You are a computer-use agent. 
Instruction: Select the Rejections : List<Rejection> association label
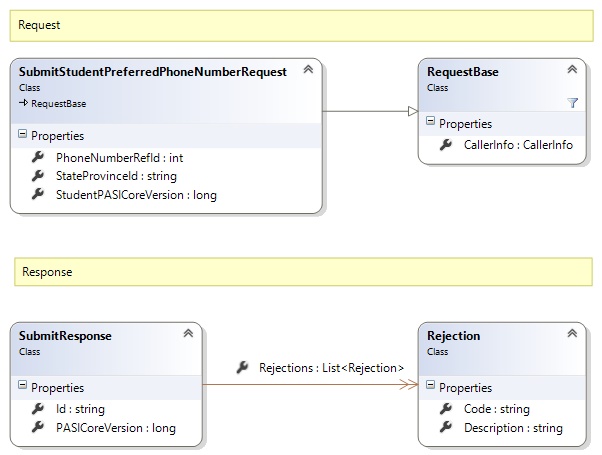(x=330, y=368)
